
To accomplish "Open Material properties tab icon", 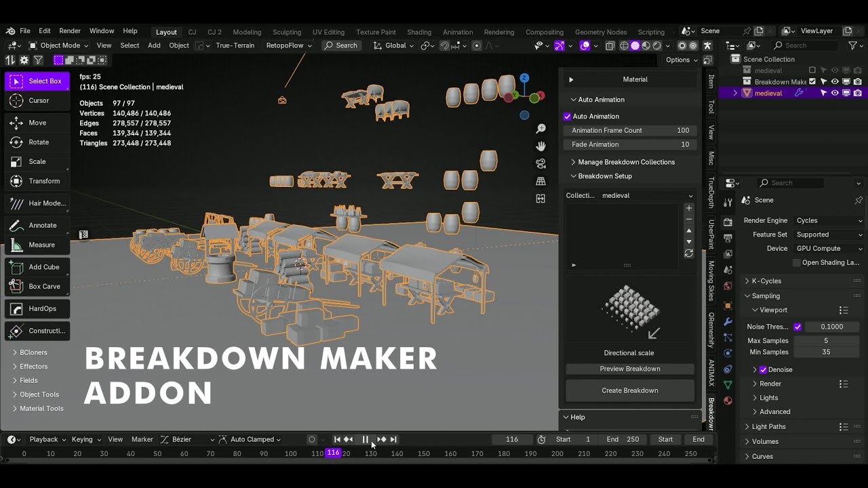I will pos(728,401).
